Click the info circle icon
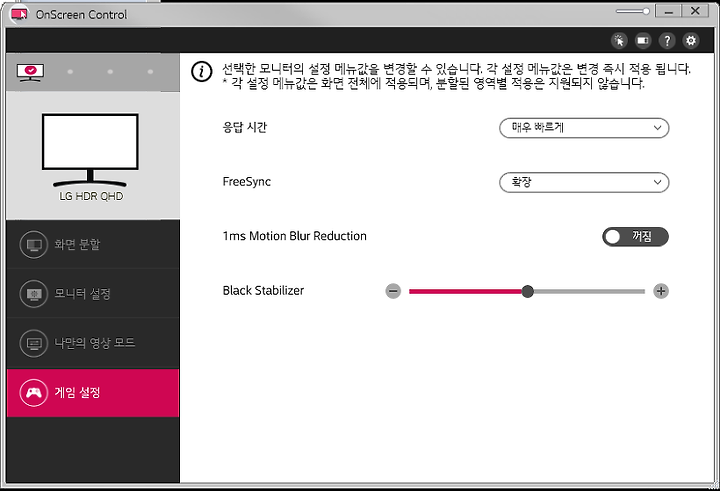The width and height of the screenshot is (720, 491). coord(202,72)
